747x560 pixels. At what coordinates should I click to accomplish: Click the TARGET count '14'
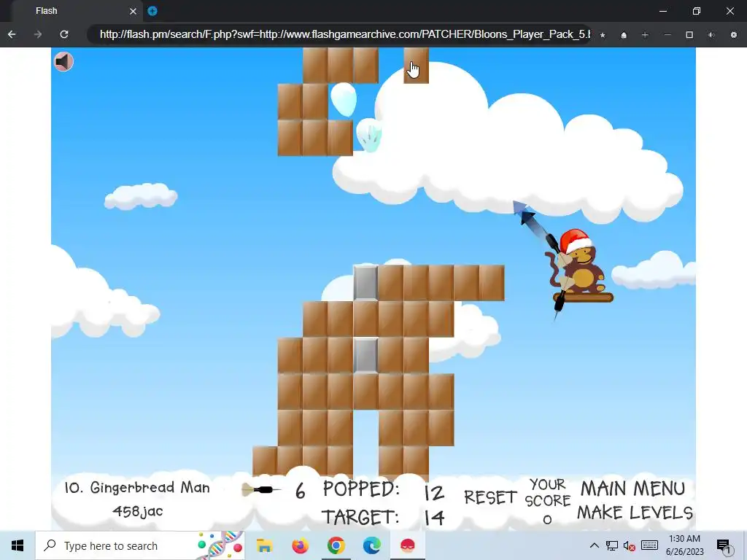[434, 518]
